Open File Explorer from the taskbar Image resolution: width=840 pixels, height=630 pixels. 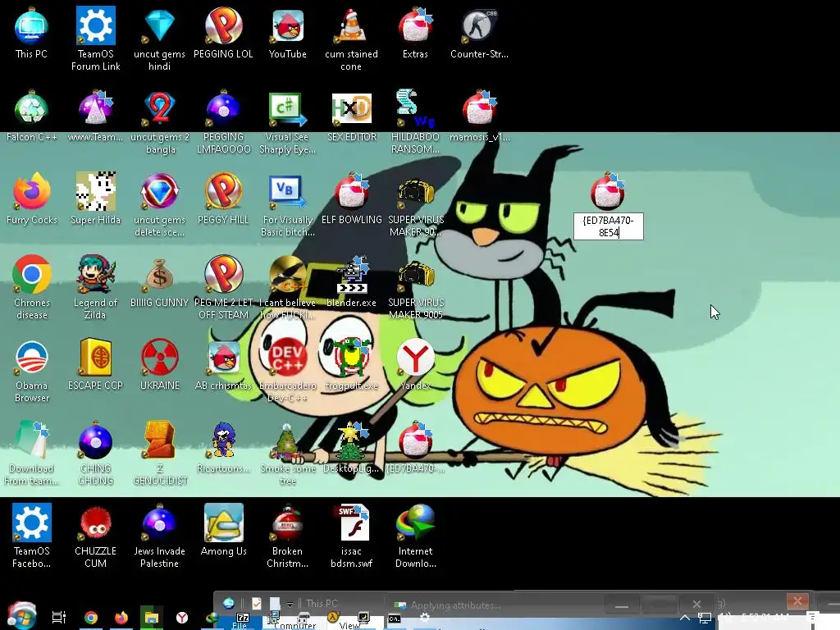pos(152,618)
